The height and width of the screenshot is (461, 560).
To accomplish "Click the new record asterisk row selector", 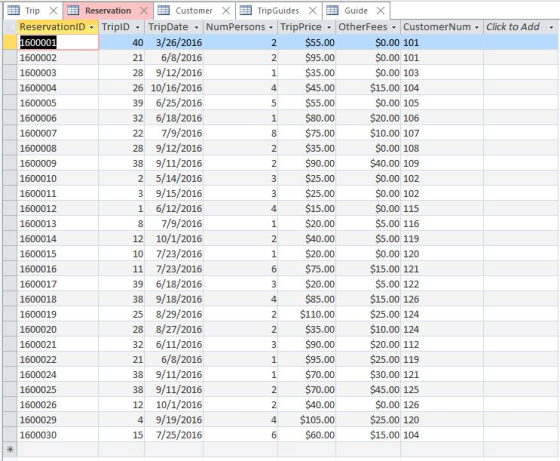I will 10,449.
